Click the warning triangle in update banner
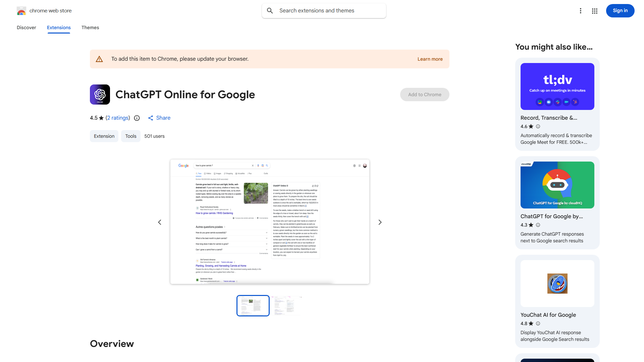This screenshot has width=644, height=362. pyautogui.click(x=99, y=59)
